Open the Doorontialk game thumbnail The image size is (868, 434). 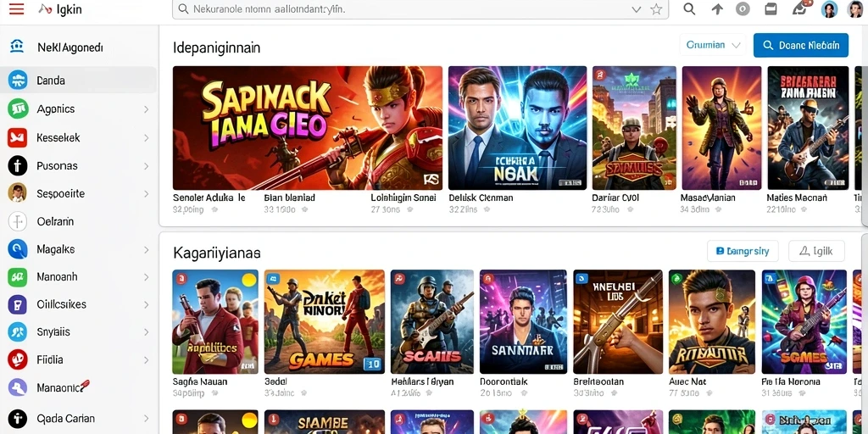pos(523,321)
